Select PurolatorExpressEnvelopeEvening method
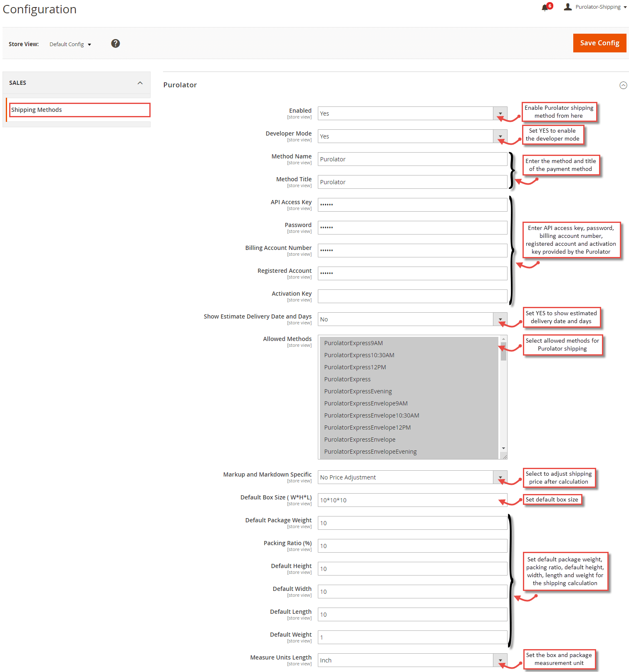Viewport: 629px width, 672px height. 409,452
